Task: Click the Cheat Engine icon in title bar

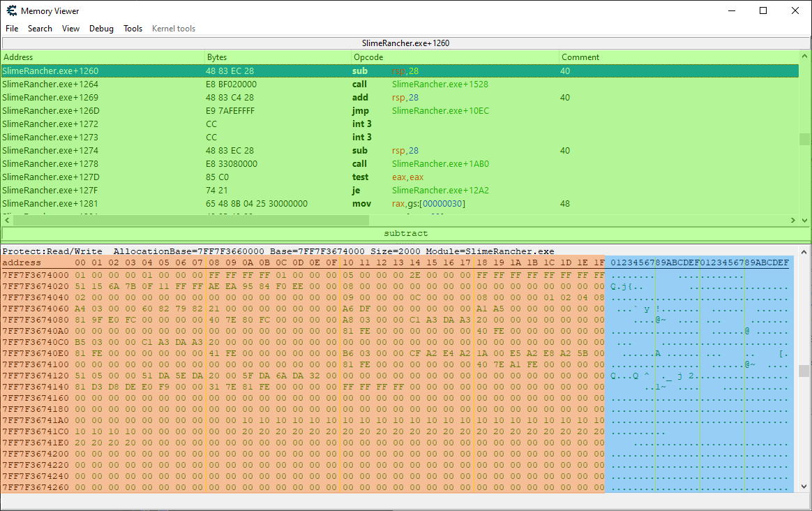Action: click(x=11, y=11)
